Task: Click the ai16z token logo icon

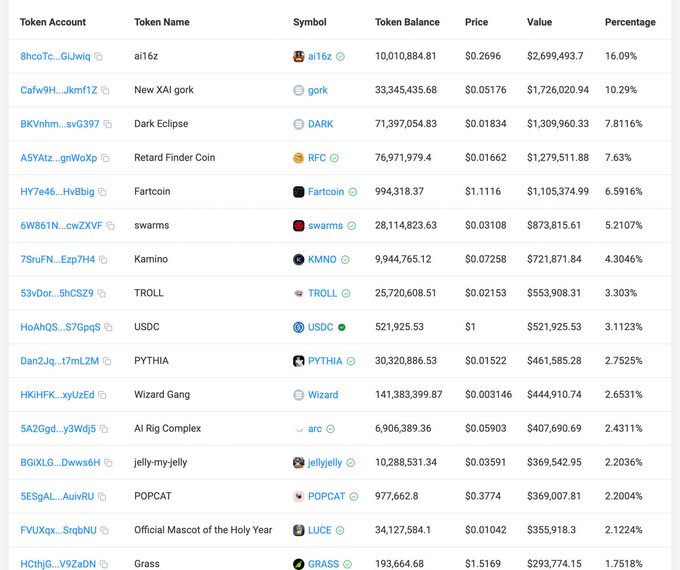Action: pyautogui.click(x=298, y=57)
